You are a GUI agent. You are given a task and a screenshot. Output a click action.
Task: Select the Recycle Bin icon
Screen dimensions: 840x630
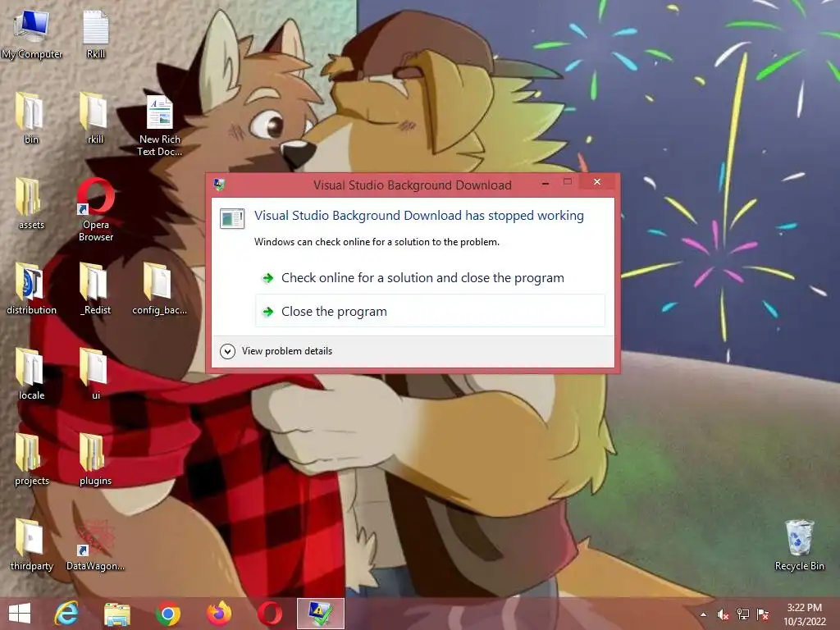pyautogui.click(x=799, y=545)
